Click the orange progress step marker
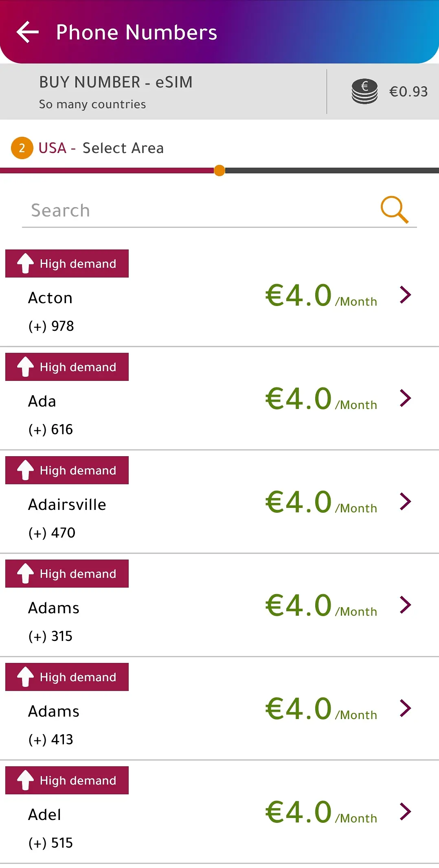Image resolution: width=439 pixels, height=868 pixels. coord(219,171)
